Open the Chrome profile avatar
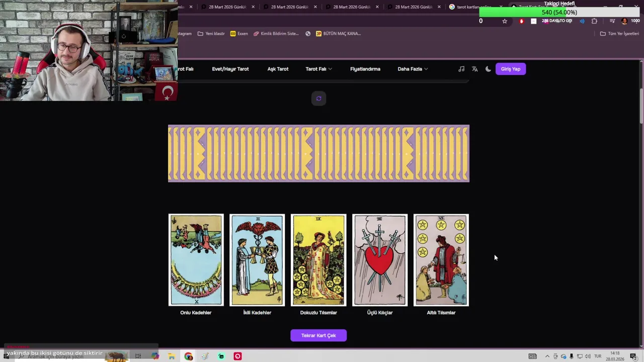The image size is (644, 362). (x=624, y=21)
